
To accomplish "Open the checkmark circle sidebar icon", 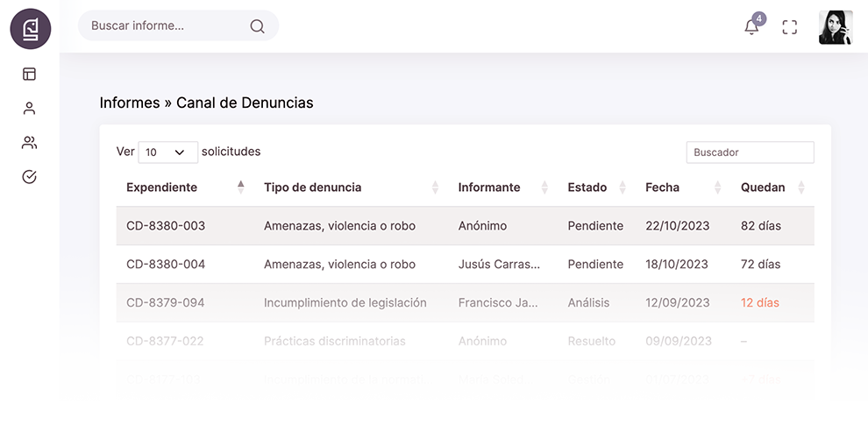I will [x=30, y=177].
